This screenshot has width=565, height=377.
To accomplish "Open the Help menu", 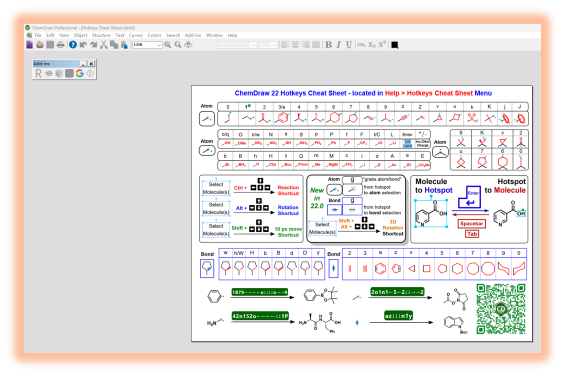I will coord(232,35).
